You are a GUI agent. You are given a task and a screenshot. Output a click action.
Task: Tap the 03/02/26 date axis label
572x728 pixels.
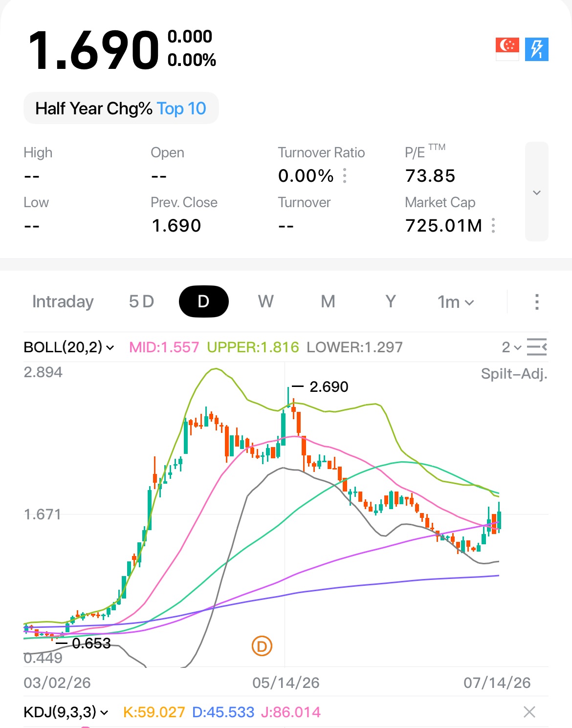pos(57,683)
